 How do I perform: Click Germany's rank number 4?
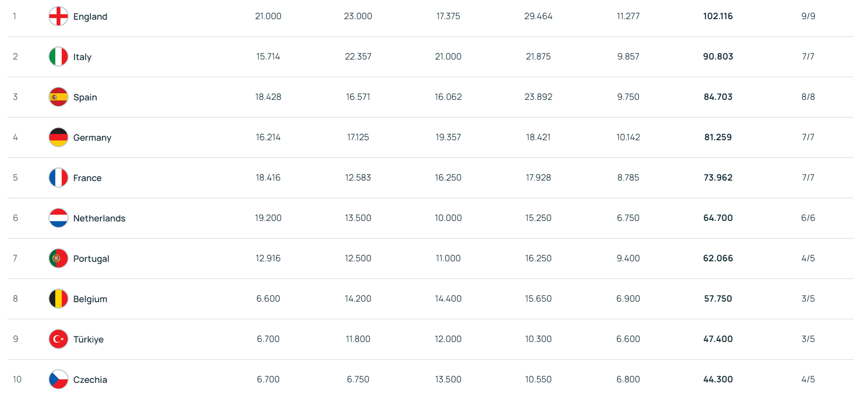[15, 137]
